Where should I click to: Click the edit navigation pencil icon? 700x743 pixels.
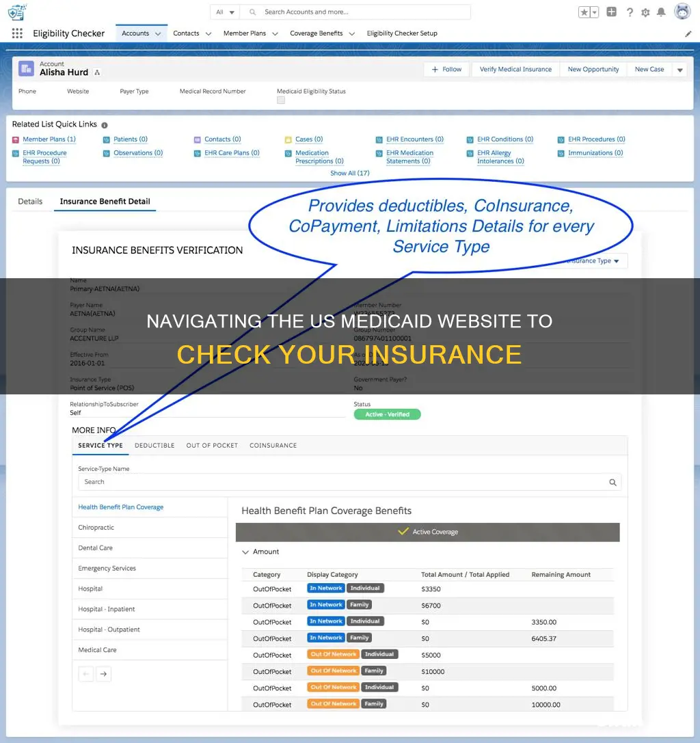688,33
